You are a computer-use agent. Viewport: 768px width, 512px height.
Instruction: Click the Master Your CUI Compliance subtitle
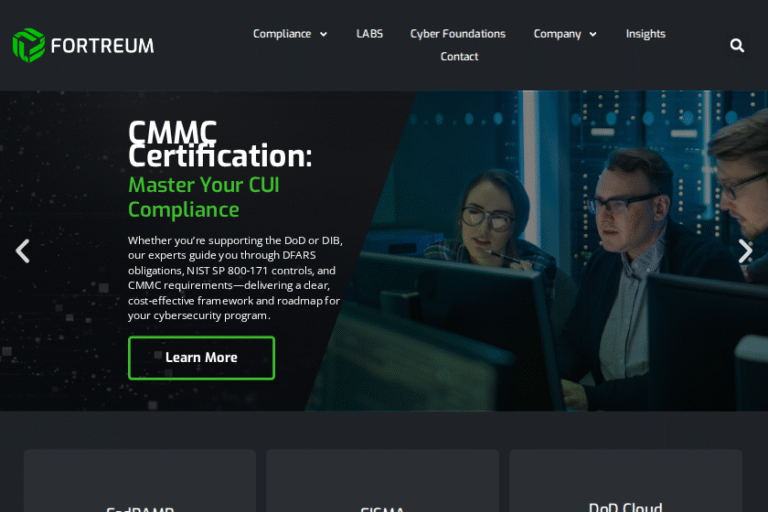click(x=203, y=197)
